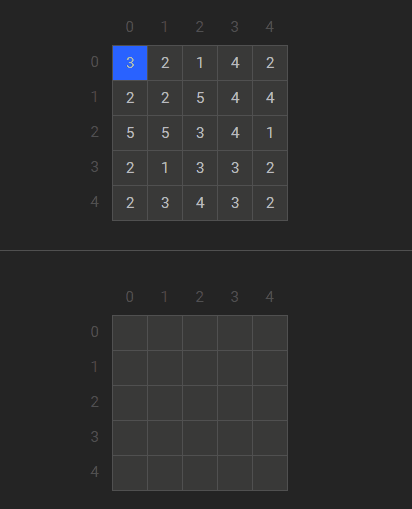This screenshot has width=412, height=509.
Task: Select bottom grid empty cell row 1 column 3
Action: pyautogui.click(x=235, y=368)
